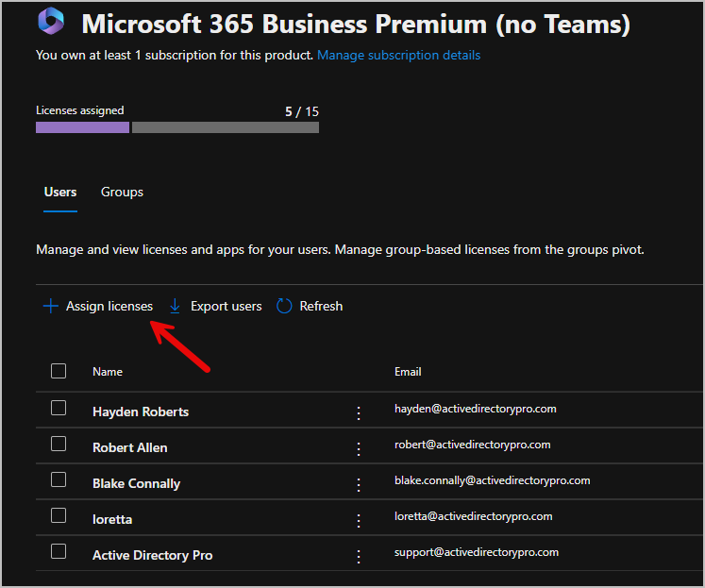Click the Export users download arrow icon

coord(175,306)
